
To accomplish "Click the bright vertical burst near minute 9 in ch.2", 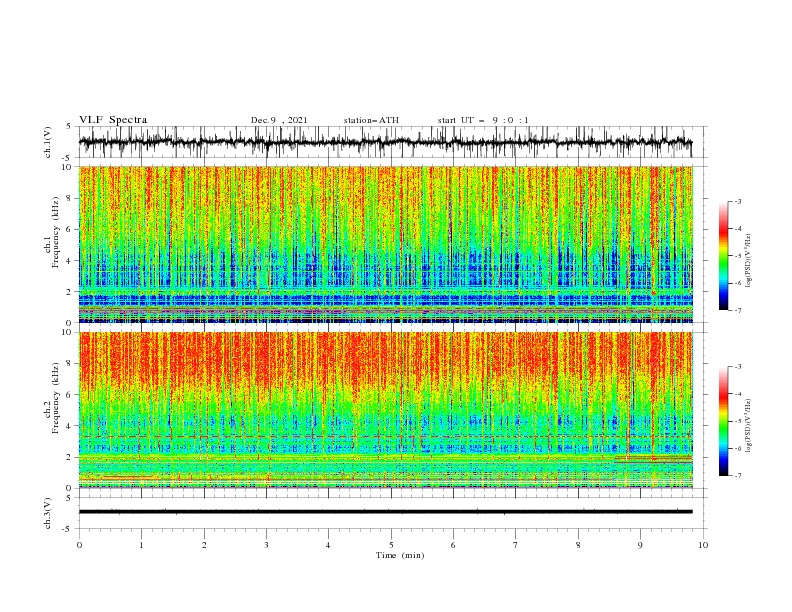I will point(653,394).
